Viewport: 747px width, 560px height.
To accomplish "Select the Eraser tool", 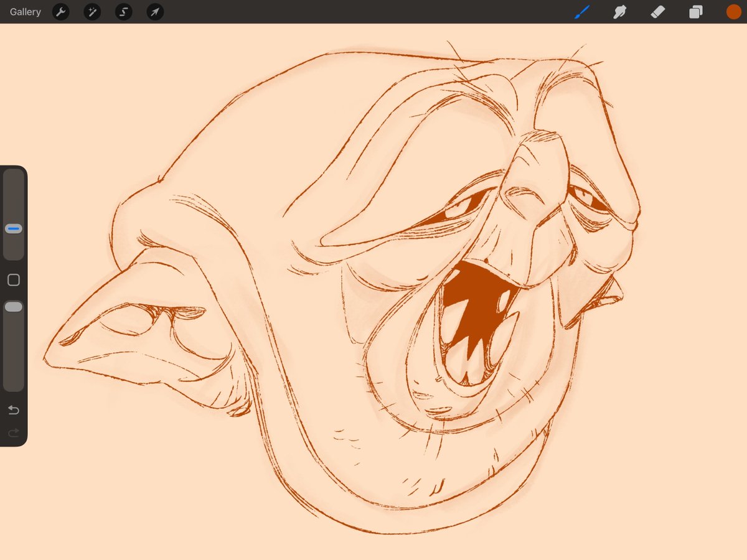I will [x=658, y=12].
